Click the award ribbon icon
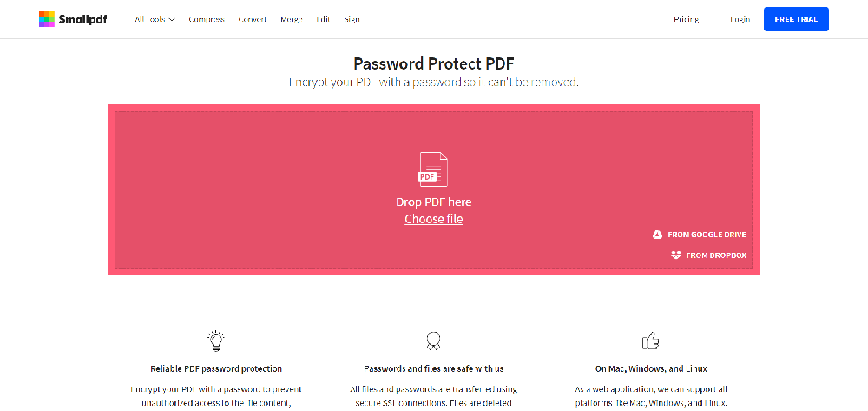The height and width of the screenshot is (411, 868). point(433,340)
